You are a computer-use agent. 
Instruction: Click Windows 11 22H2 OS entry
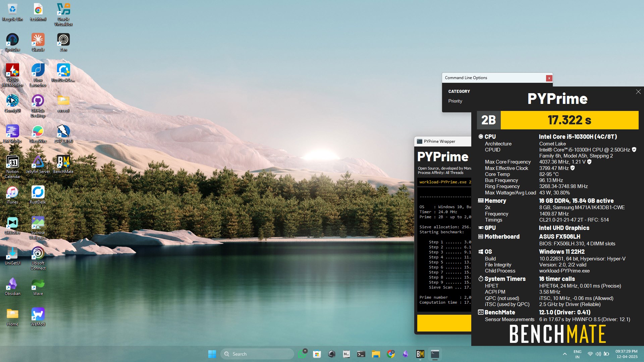point(561,252)
